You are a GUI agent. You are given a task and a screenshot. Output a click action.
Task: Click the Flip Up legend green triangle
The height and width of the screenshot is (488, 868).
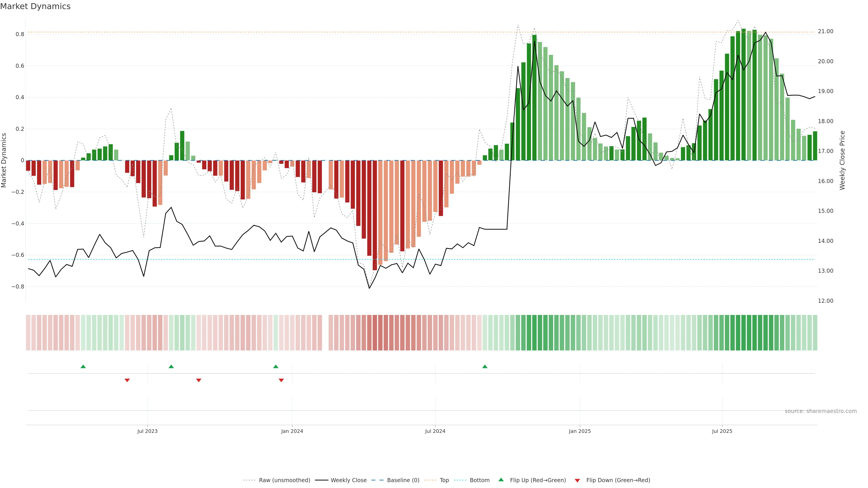pyautogui.click(x=501, y=480)
